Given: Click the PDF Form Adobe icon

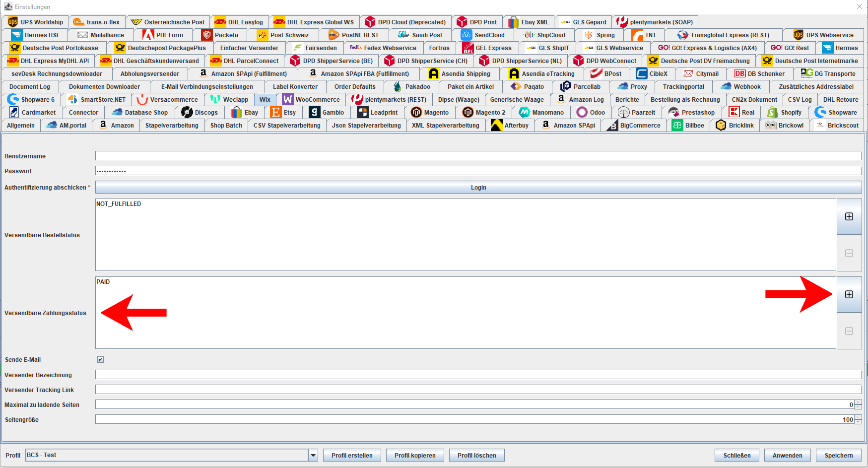Looking at the screenshot, I should [x=148, y=35].
